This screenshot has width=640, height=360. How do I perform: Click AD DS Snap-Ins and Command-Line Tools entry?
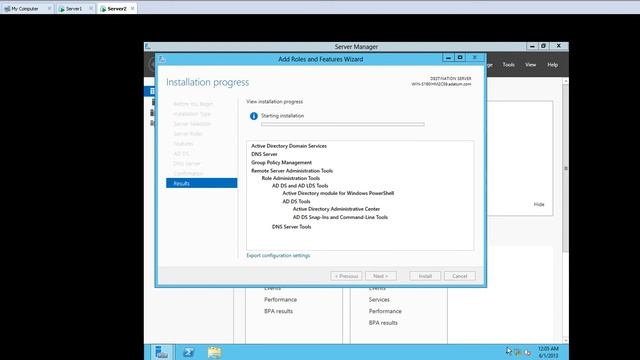coord(340,217)
